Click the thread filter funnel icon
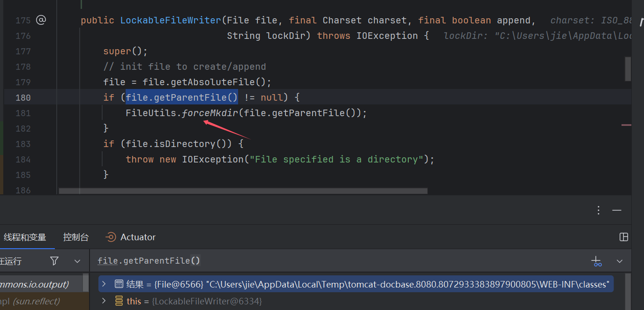Image resolution: width=644 pixels, height=310 pixels. coord(54,261)
